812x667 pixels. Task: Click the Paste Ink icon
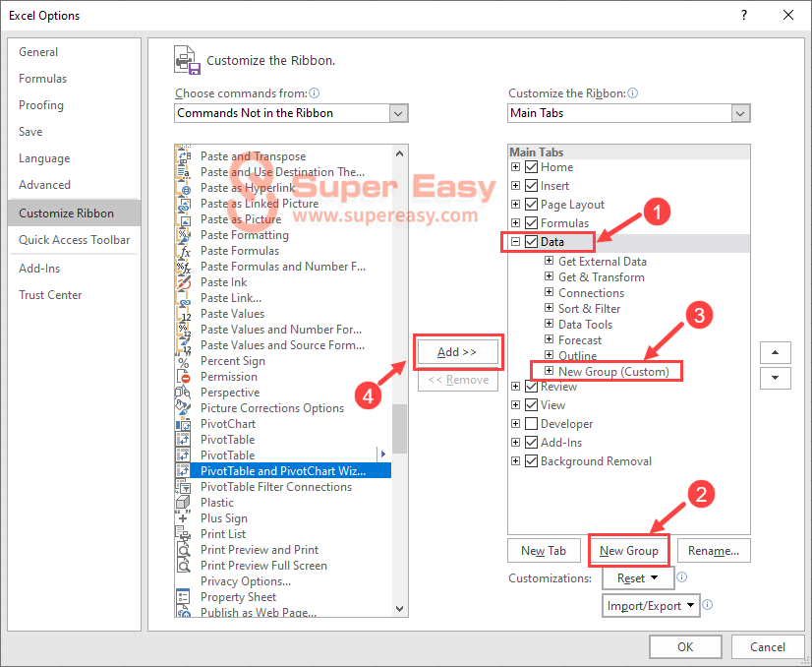pyautogui.click(x=183, y=282)
